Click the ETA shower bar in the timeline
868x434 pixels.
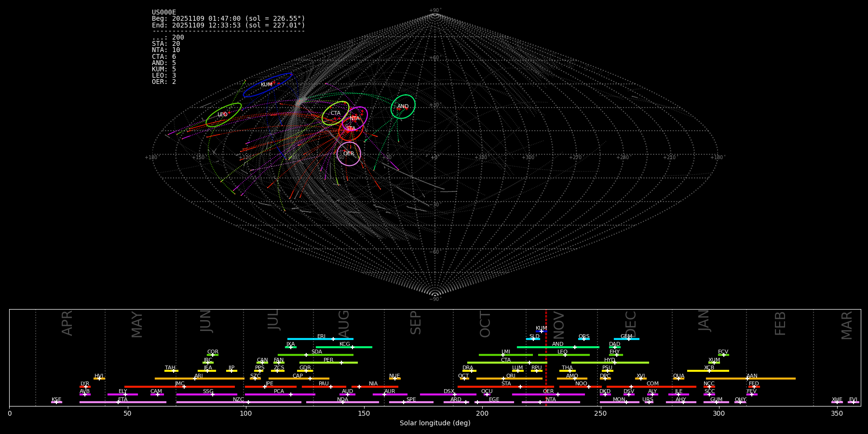123,402
